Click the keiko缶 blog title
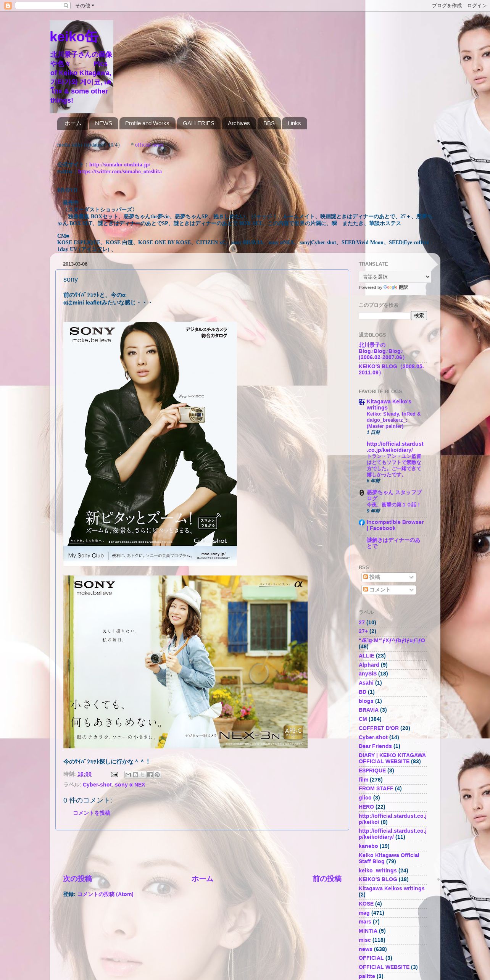This screenshot has height=980, width=490. point(74,36)
